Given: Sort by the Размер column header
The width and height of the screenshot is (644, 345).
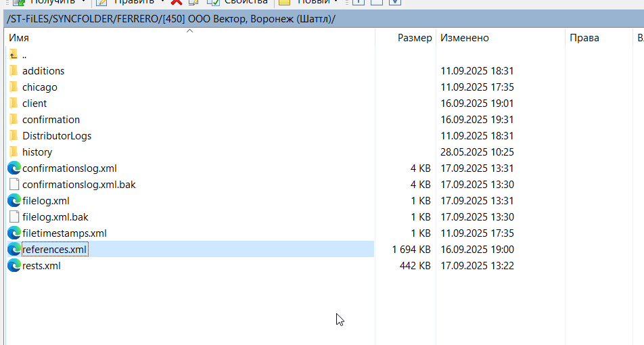Looking at the screenshot, I should (406, 38).
